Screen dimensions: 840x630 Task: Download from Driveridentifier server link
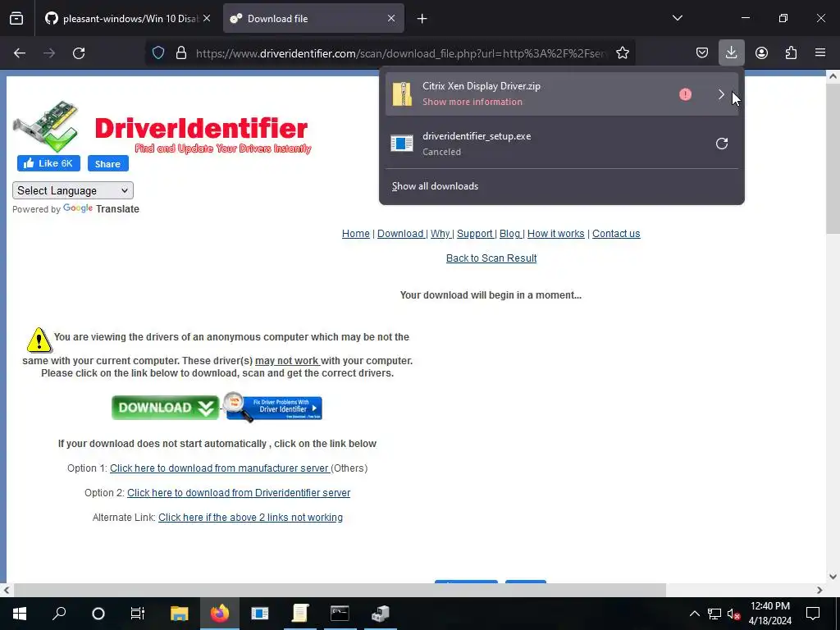pos(239,493)
